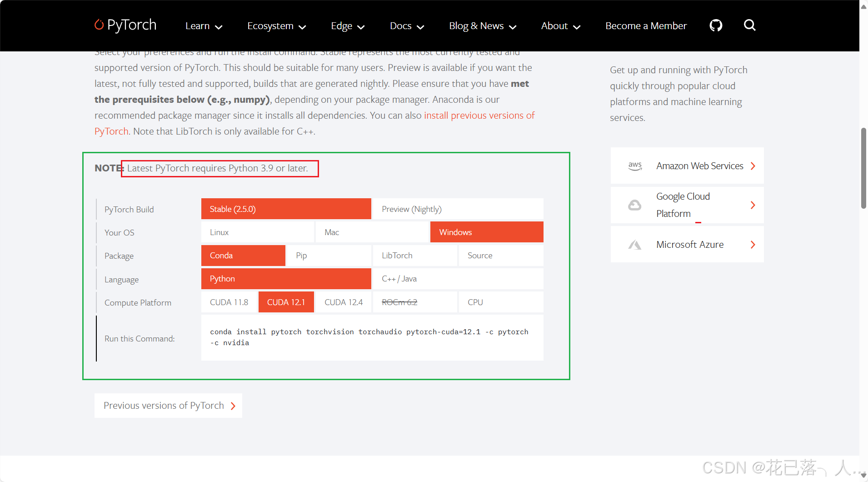Image resolution: width=868 pixels, height=482 pixels.
Task: Click the page vertical scrollbar thumb
Action: 863,168
